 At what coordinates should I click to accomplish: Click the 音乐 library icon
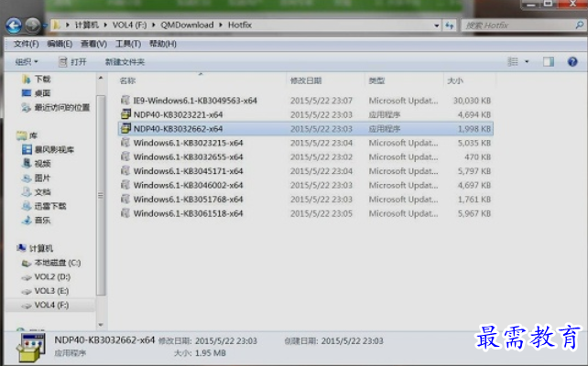27,220
